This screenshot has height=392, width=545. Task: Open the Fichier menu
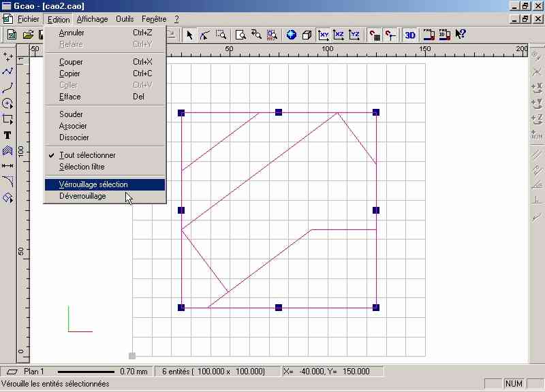coord(29,19)
